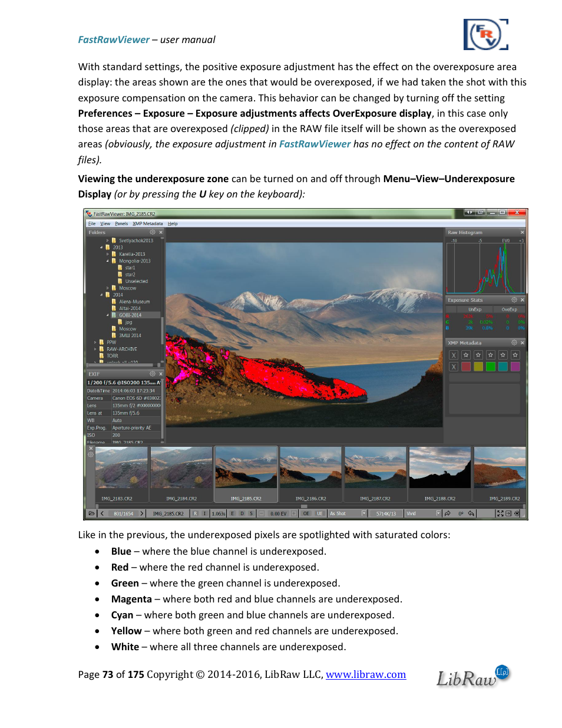Open the Panels menu
Image resolution: width=562 pixels, height=728 pixels.
(121, 223)
